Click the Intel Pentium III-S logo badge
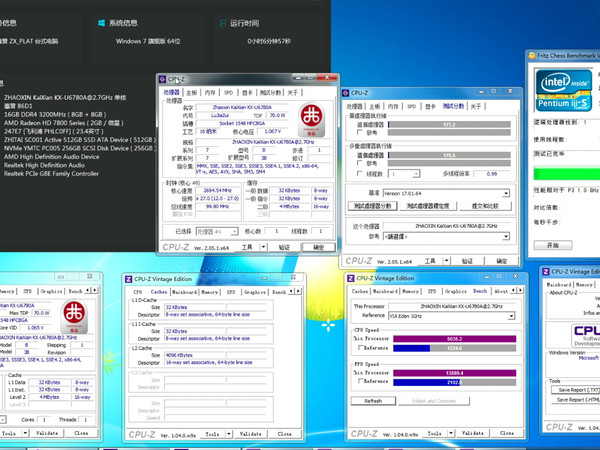Image resolution: width=600 pixels, height=450 pixels. [564, 90]
